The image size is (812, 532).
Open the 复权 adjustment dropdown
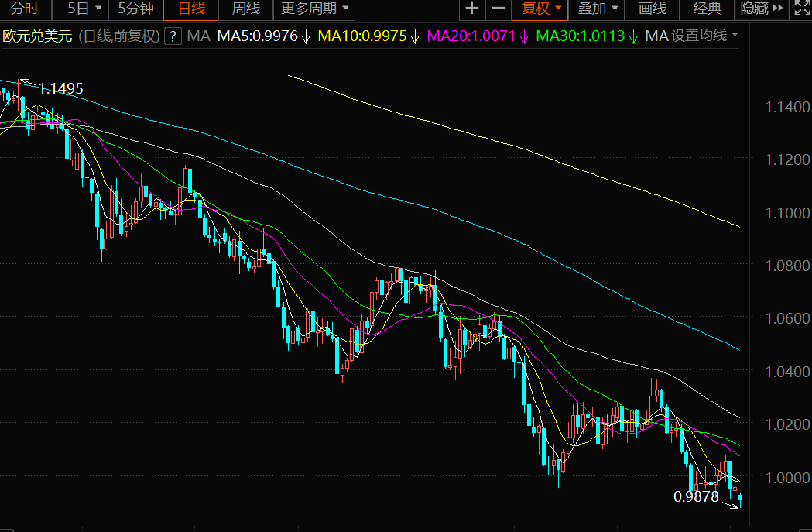[541, 9]
